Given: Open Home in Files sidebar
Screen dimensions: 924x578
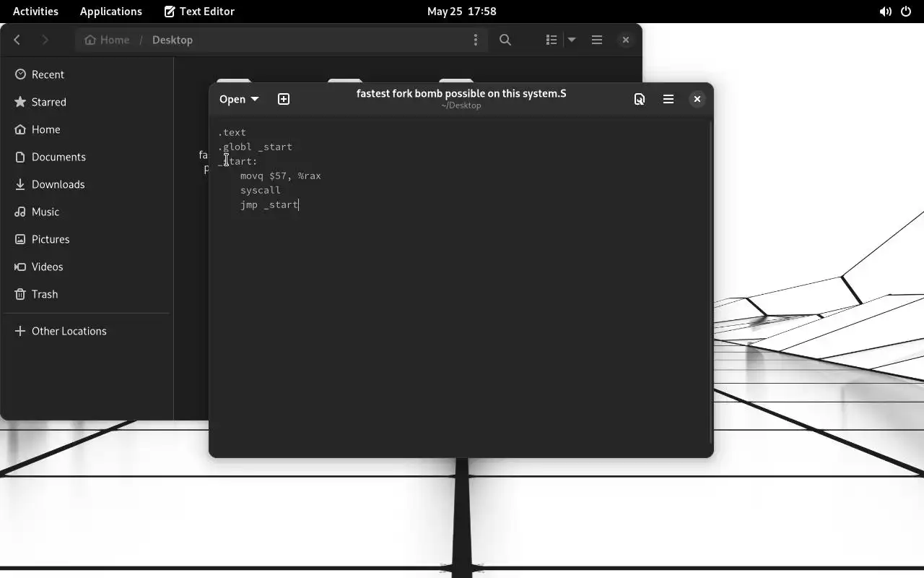Looking at the screenshot, I should point(87,129).
